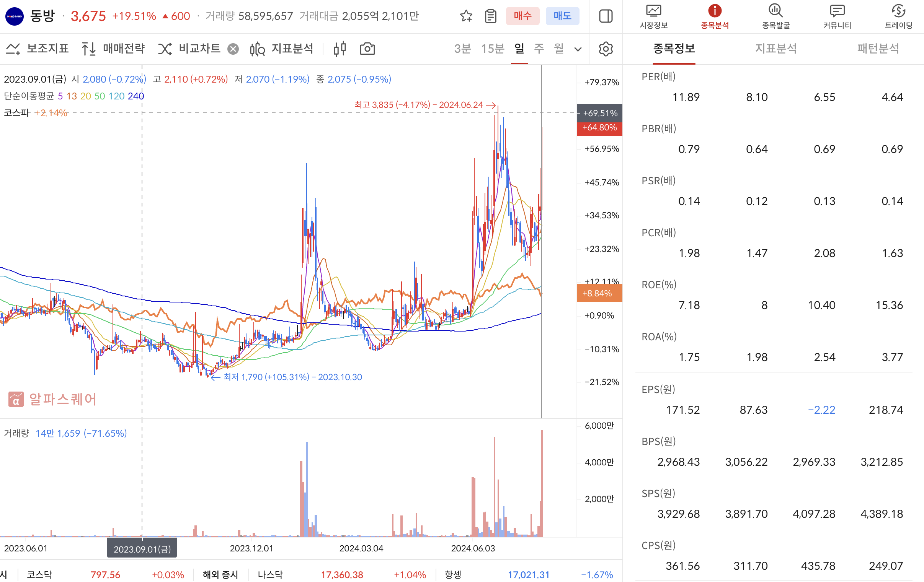Screen dimensions: 924x582
Task: Open 커뮤니티 chat icon
Action: click(837, 16)
